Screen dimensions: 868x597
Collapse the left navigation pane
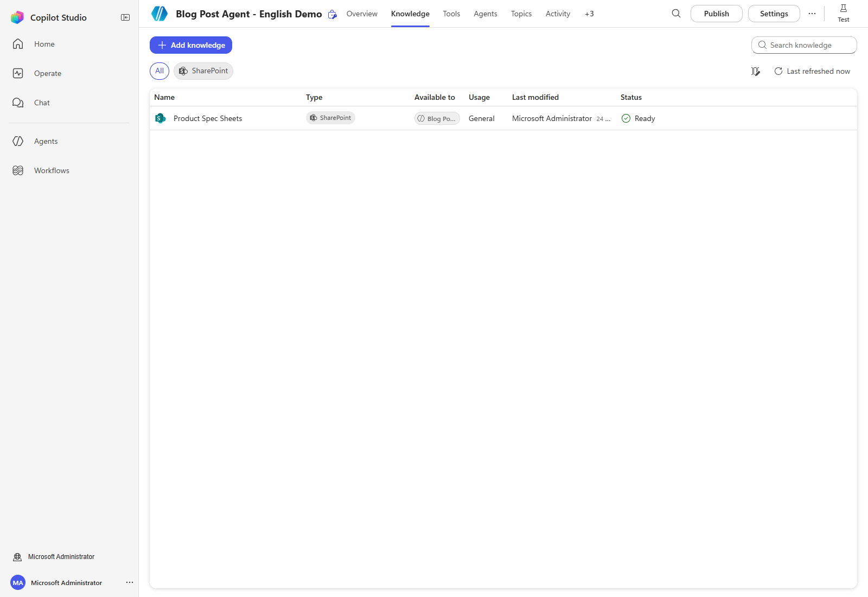(x=125, y=17)
